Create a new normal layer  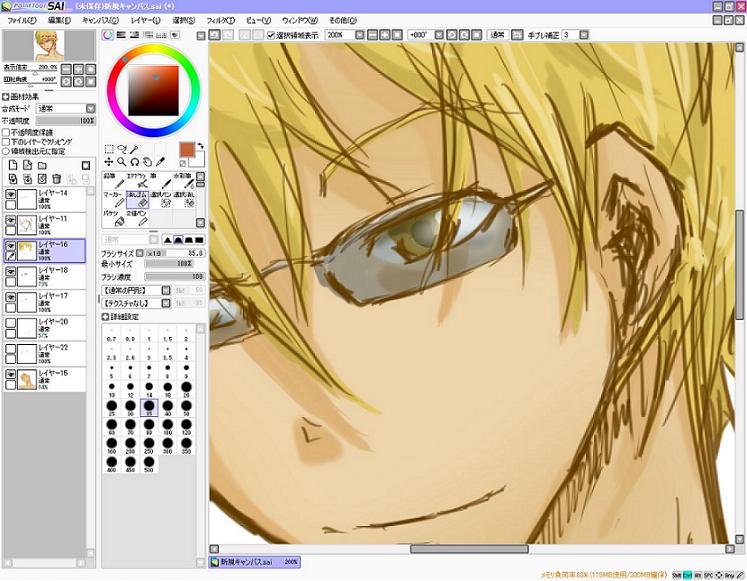(13, 165)
